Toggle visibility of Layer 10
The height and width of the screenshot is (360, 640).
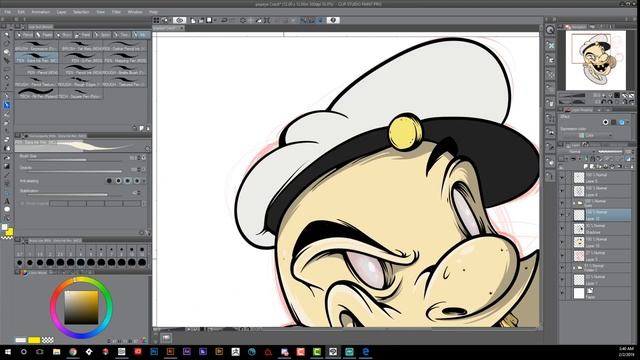pos(562,242)
